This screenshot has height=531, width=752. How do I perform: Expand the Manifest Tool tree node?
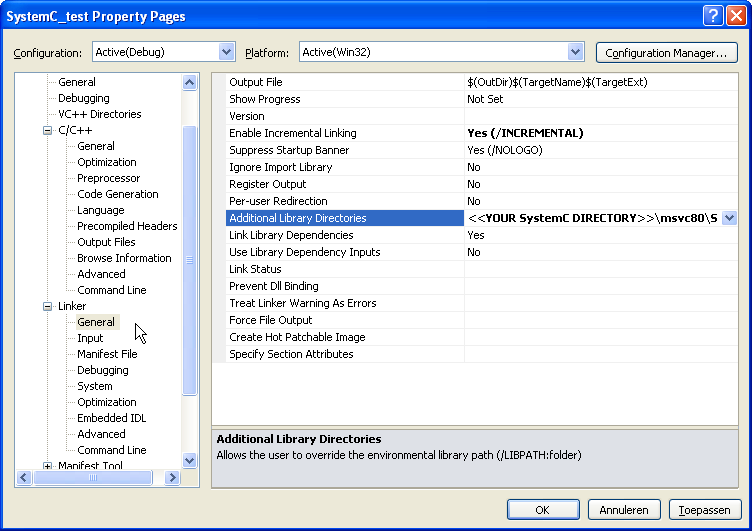coord(47,466)
